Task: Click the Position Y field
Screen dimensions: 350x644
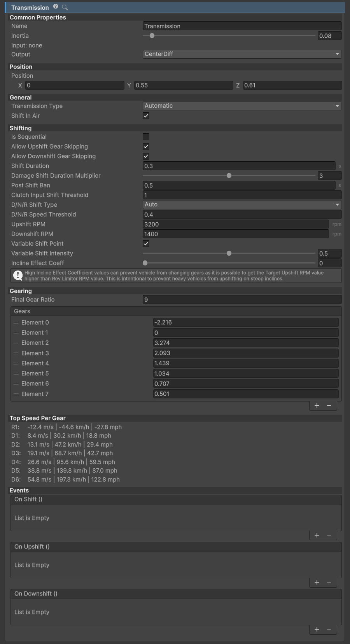Action: coord(184,85)
